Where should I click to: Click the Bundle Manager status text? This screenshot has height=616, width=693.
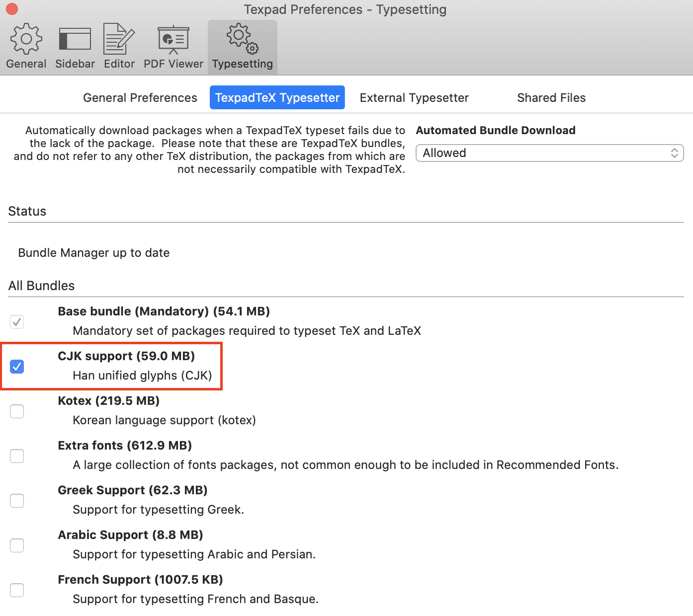point(93,253)
